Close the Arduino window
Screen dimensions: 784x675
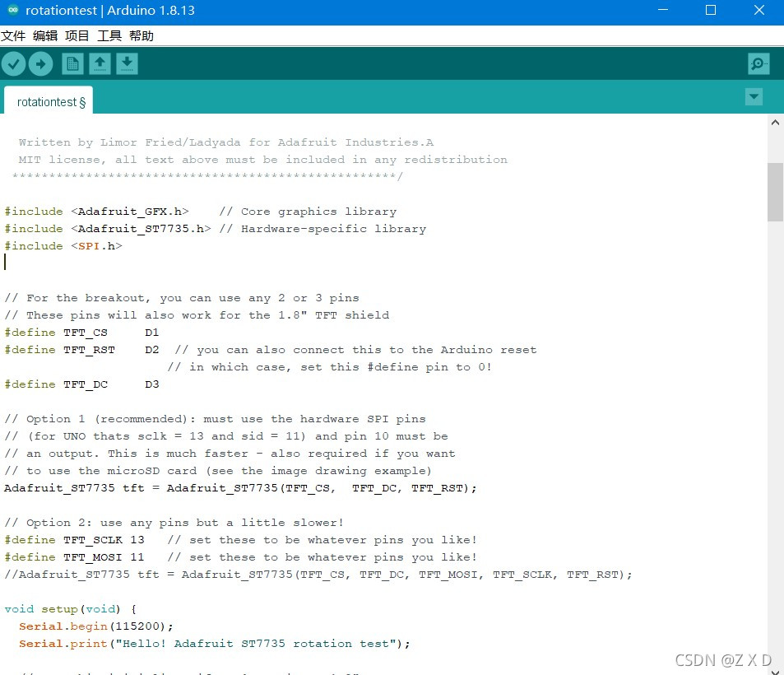[759, 10]
